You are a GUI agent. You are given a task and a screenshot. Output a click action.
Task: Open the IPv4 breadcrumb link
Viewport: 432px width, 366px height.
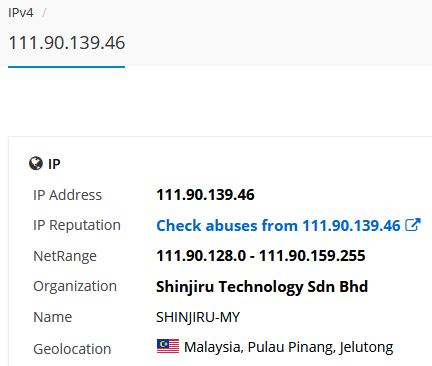[x=21, y=13]
